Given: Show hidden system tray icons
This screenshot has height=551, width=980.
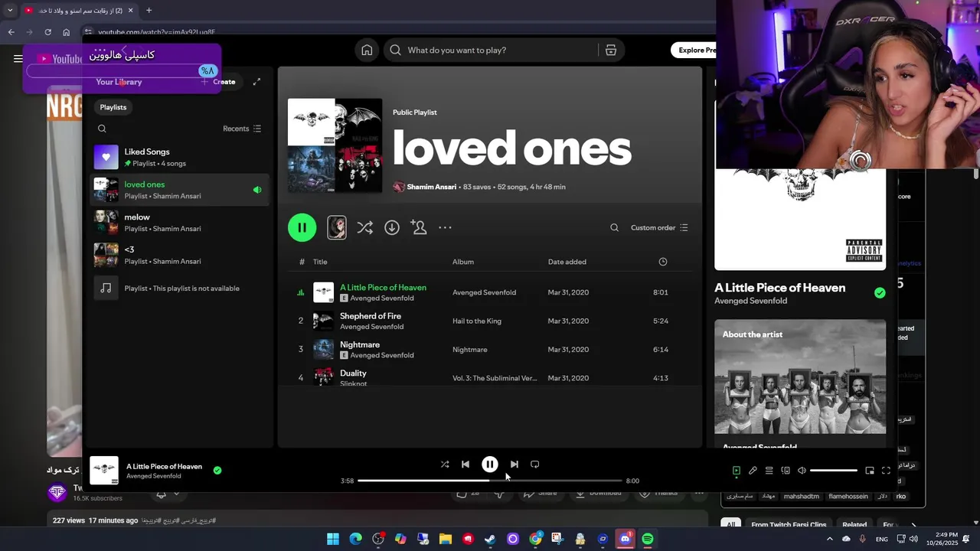Looking at the screenshot, I should click(x=829, y=539).
